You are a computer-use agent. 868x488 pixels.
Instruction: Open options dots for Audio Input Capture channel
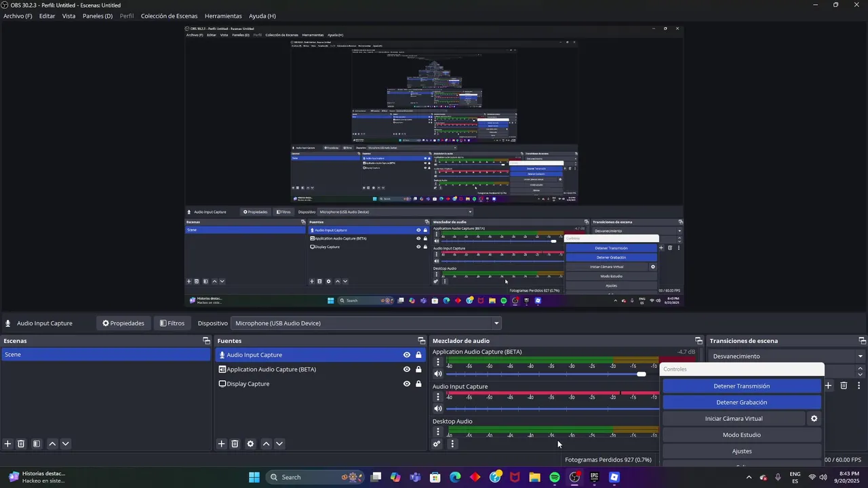point(438,396)
